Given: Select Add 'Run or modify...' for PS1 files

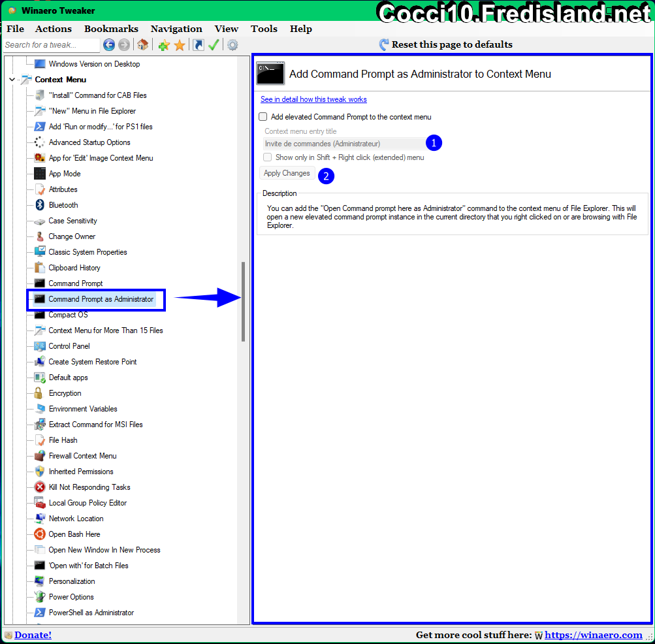Looking at the screenshot, I should (x=101, y=127).
